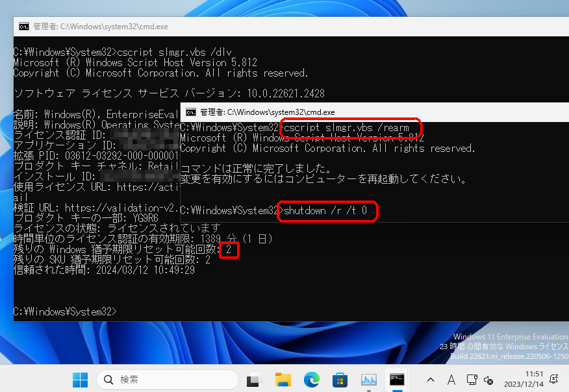Open the Microsoft Store app
569x392 pixels.
point(340,380)
